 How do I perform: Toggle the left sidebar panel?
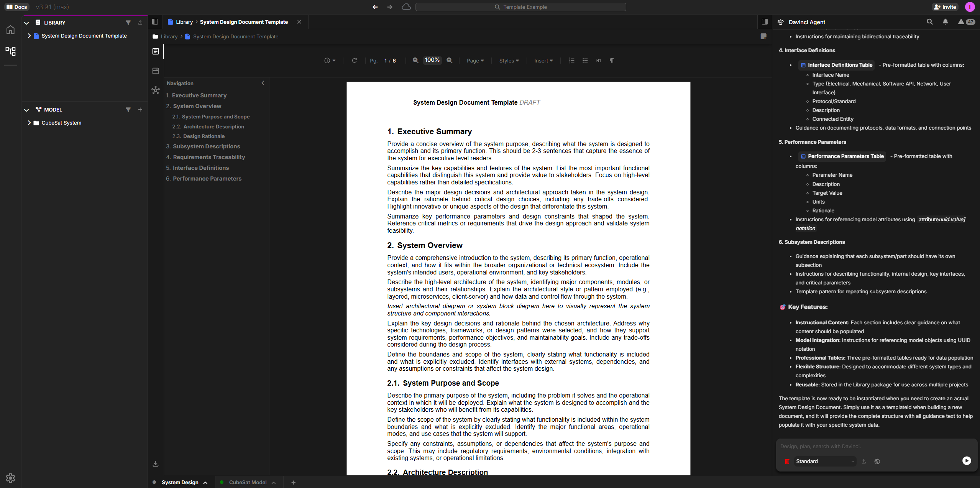[155, 22]
